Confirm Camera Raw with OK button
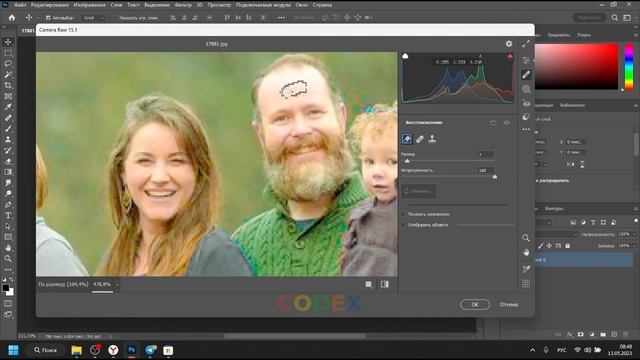The image size is (640, 360). (x=475, y=304)
